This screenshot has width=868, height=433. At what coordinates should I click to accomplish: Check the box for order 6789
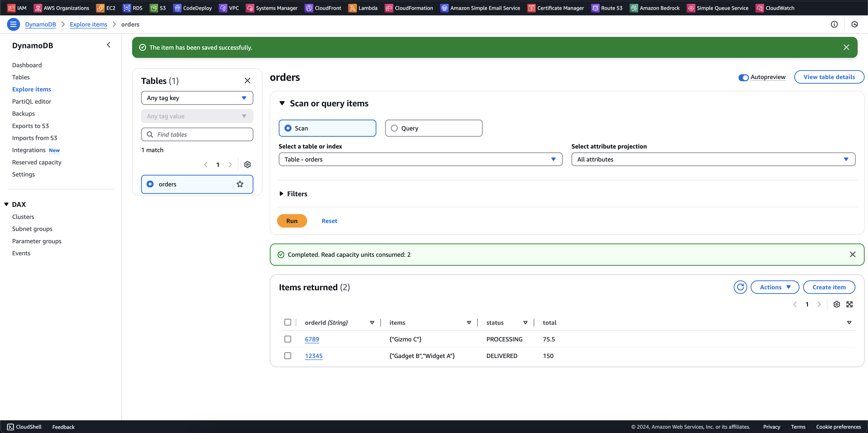point(287,339)
